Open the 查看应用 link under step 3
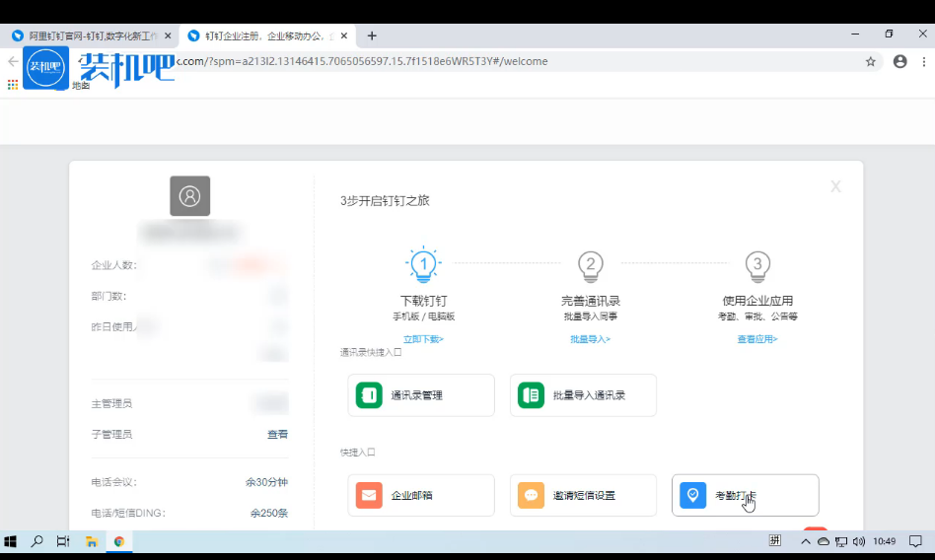Screen dimensions: 935x560 [x=757, y=339]
